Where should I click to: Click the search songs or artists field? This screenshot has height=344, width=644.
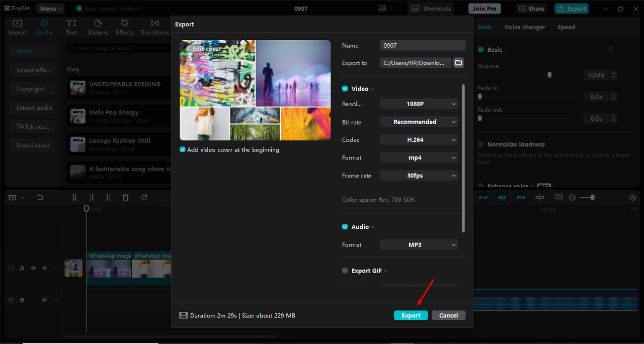pos(120,48)
